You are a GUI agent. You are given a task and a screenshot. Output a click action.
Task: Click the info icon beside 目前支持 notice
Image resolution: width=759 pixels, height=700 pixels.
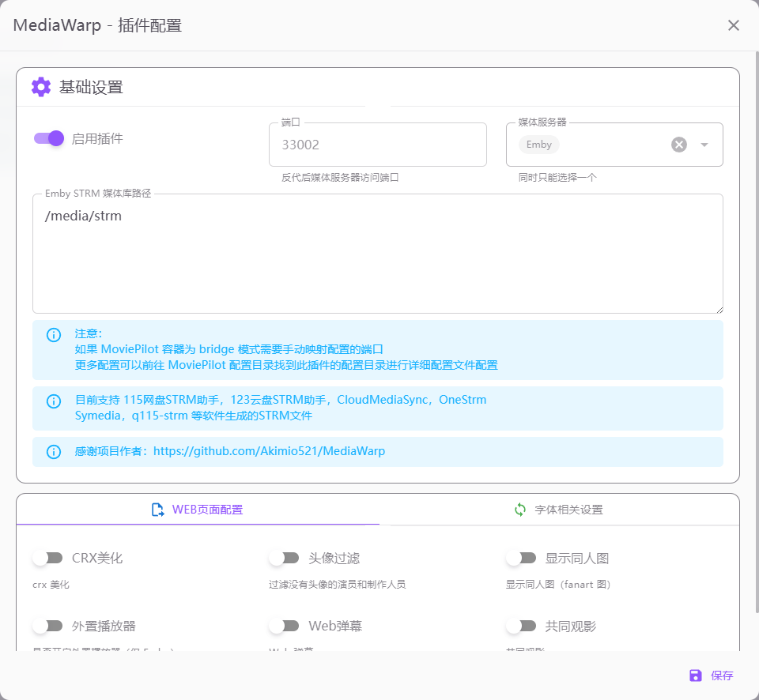[x=54, y=401]
